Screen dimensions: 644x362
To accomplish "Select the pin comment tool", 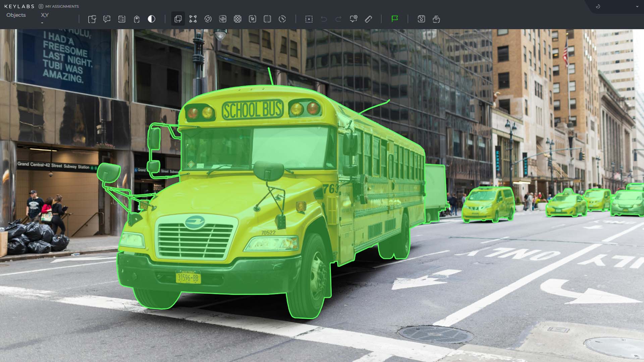I will coord(353,19).
